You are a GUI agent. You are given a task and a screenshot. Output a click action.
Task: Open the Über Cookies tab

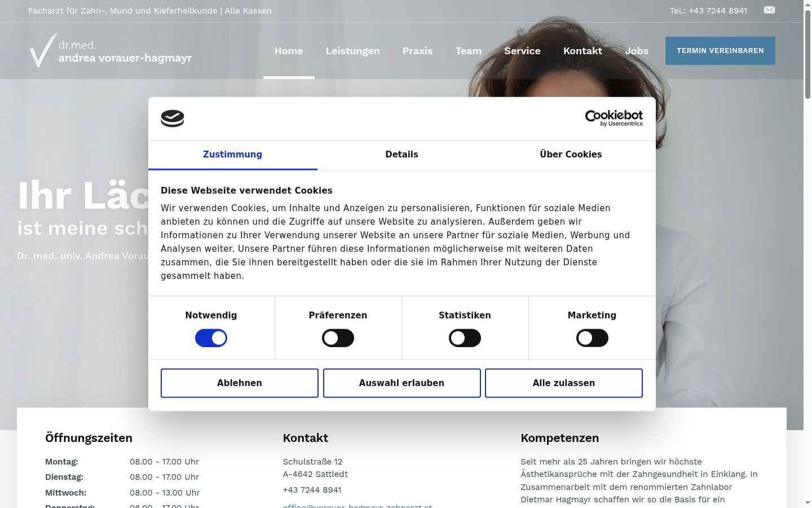tap(571, 155)
